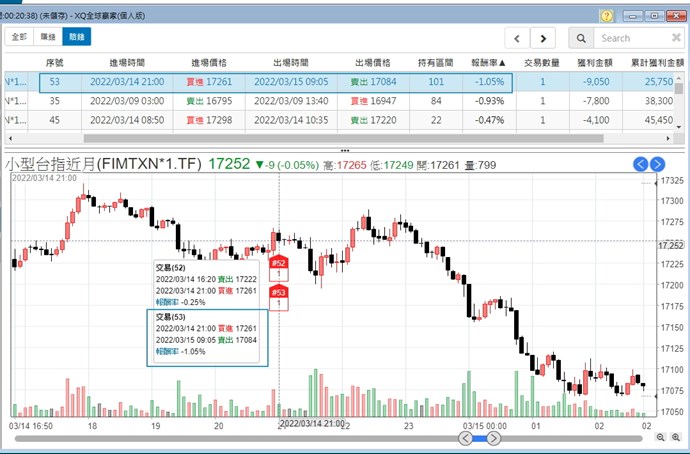Sort by the 出場價格 column header

[373, 63]
